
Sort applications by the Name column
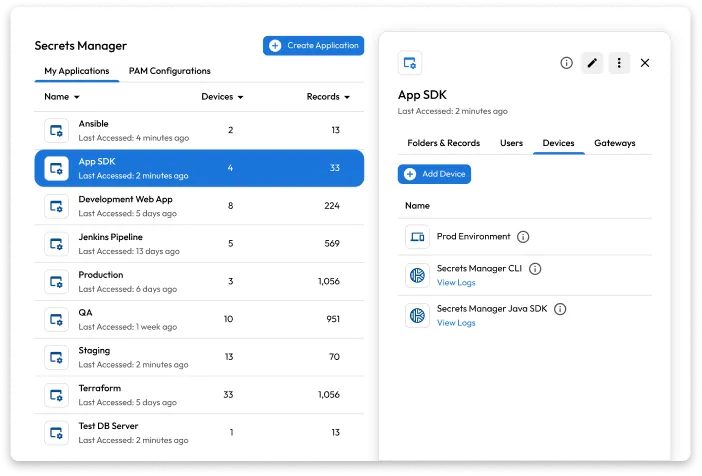[x=62, y=97]
